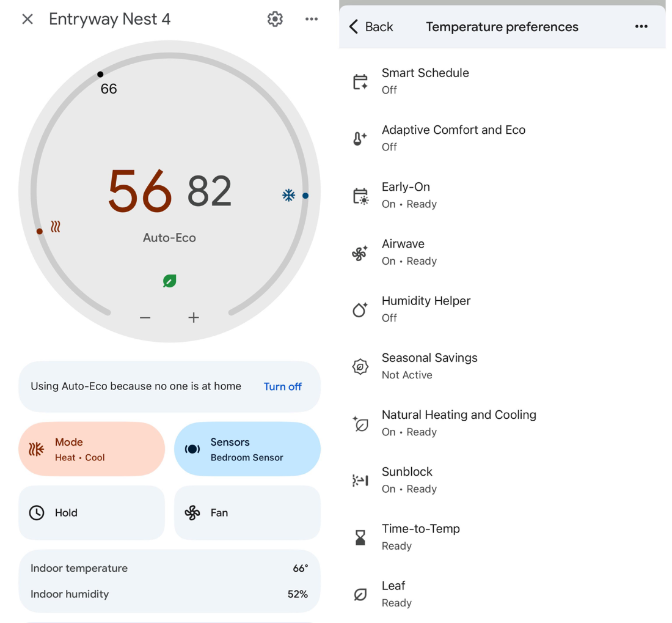Open the Temperature preferences overflow menu
The width and height of the screenshot is (672, 623).
tap(641, 26)
